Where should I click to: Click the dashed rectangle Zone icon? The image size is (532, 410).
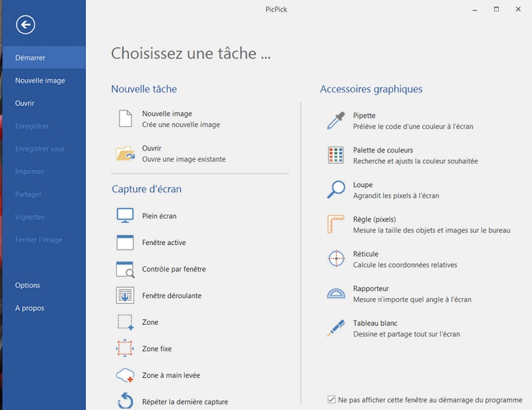pyautogui.click(x=125, y=322)
